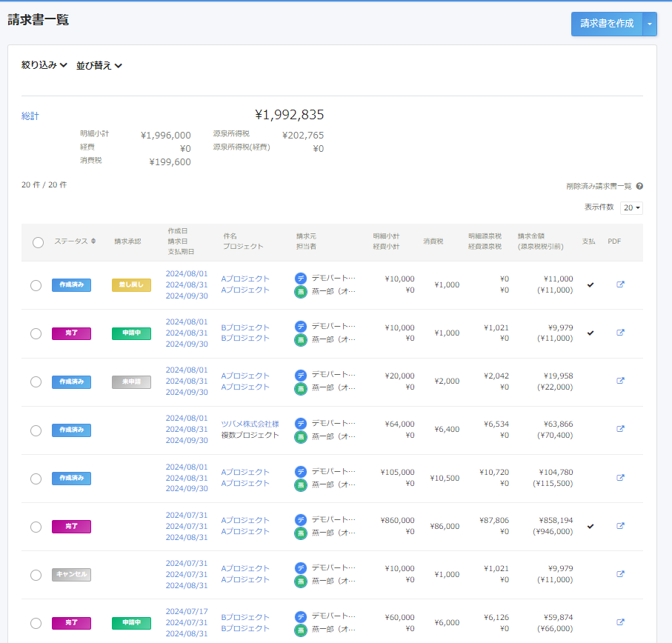Select the ツバメ株式会社様 row
The height and width of the screenshot is (643, 672).
36,430
